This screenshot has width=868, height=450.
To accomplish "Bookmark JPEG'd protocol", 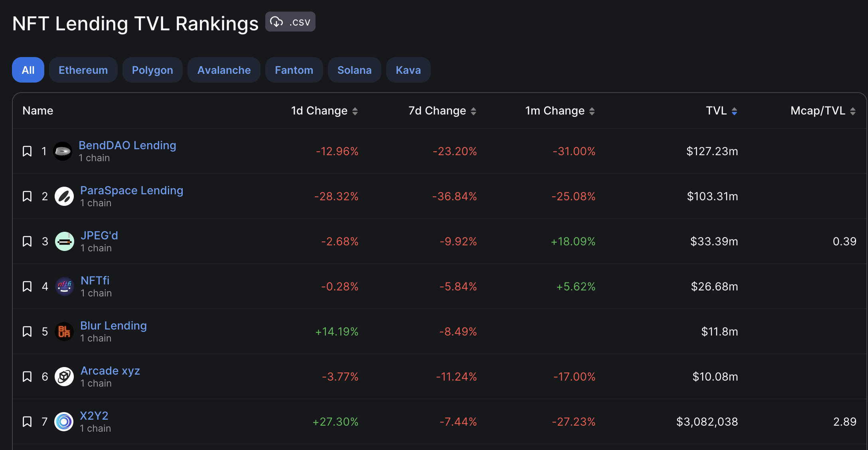I will (x=27, y=241).
